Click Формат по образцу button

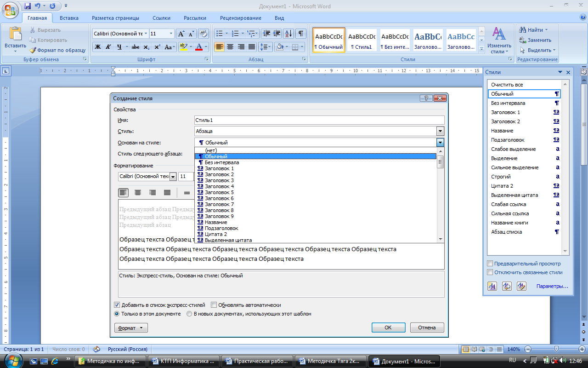click(57, 50)
